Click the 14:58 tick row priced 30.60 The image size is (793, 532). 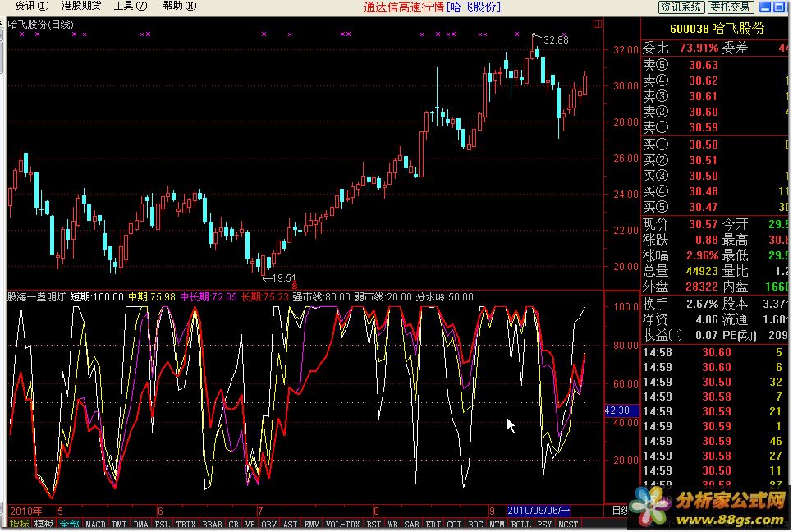[x=716, y=352]
